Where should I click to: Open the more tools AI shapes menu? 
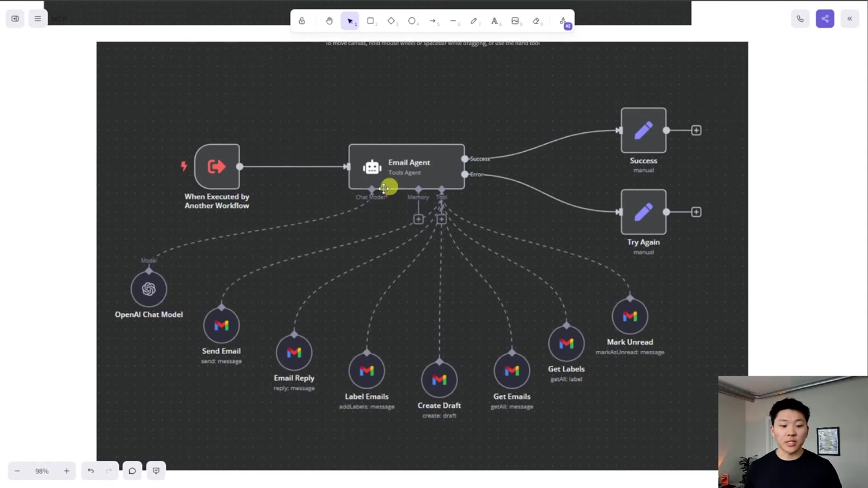click(x=564, y=21)
